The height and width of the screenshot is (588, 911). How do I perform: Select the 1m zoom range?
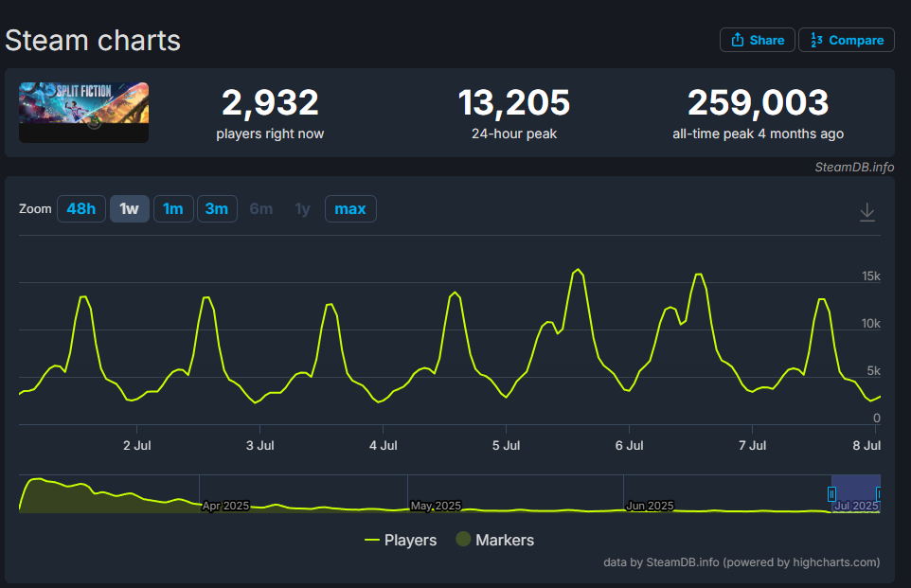[x=173, y=208]
